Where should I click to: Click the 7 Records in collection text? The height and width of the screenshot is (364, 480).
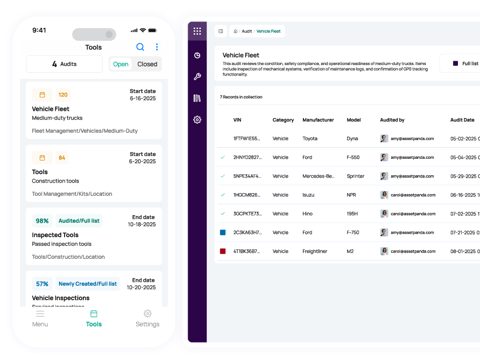pos(241,97)
